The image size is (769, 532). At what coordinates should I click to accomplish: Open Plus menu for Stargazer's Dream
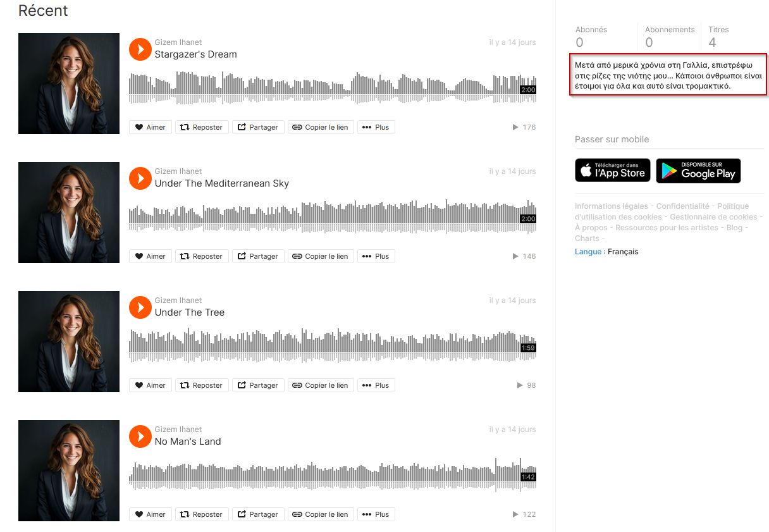376,127
